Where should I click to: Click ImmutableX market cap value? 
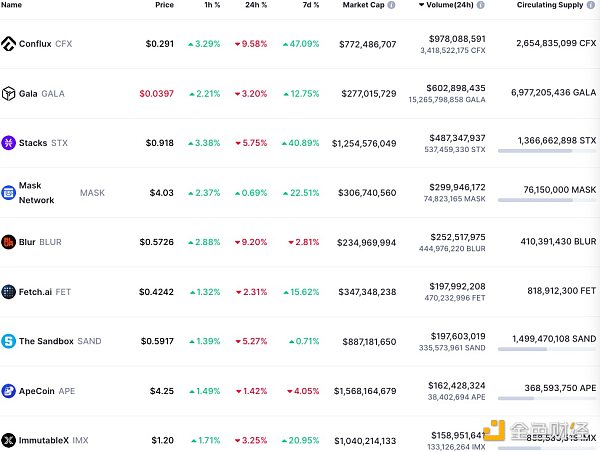click(354, 440)
